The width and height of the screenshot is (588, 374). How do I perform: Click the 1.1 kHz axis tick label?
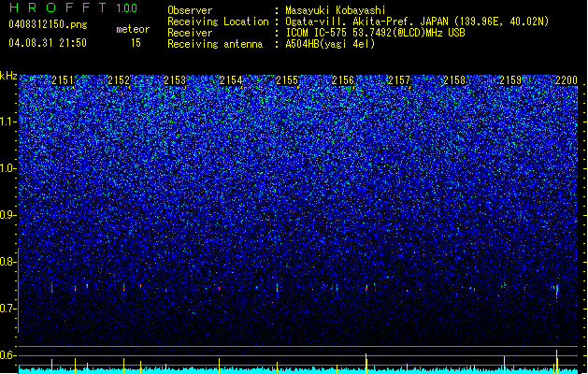[8, 122]
